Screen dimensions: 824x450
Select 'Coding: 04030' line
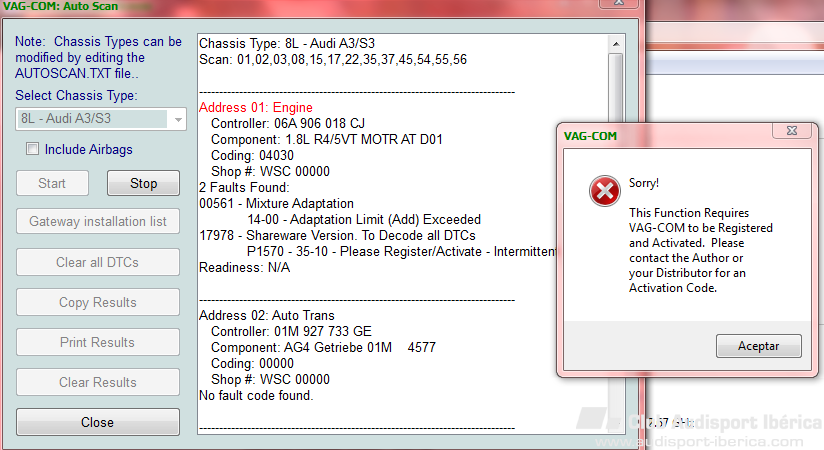click(x=252, y=156)
